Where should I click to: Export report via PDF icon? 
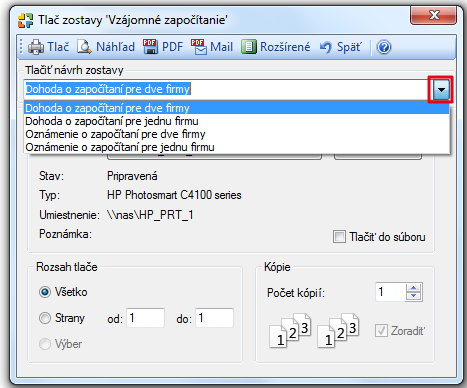click(x=150, y=47)
